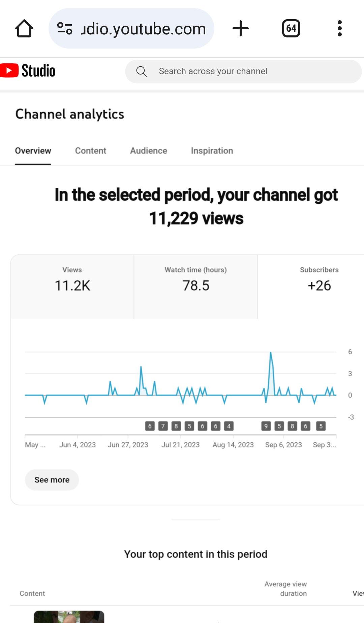Click the Sep 6, 2023 date label
This screenshot has width=364, height=623.
(283, 445)
